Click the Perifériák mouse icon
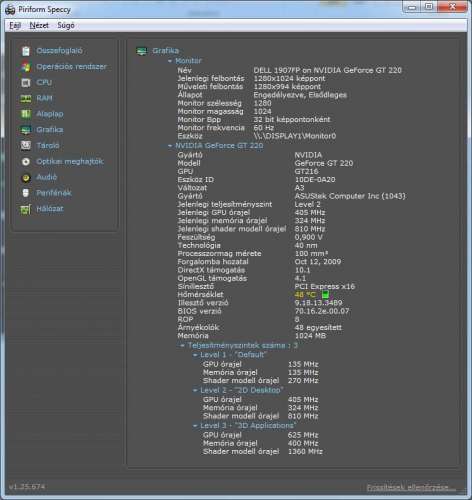This screenshot has height=500, width=472. [x=26, y=193]
